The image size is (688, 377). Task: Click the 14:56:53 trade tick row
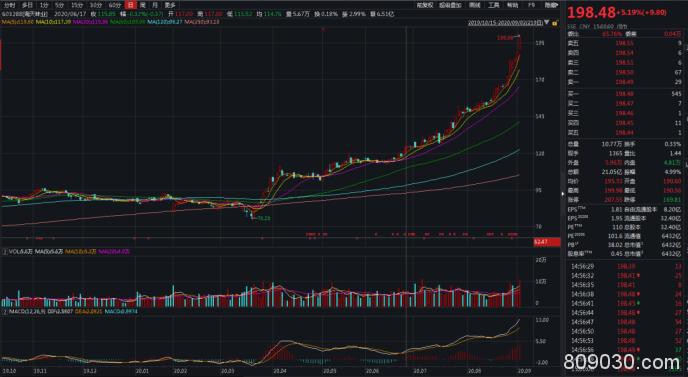(625, 340)
